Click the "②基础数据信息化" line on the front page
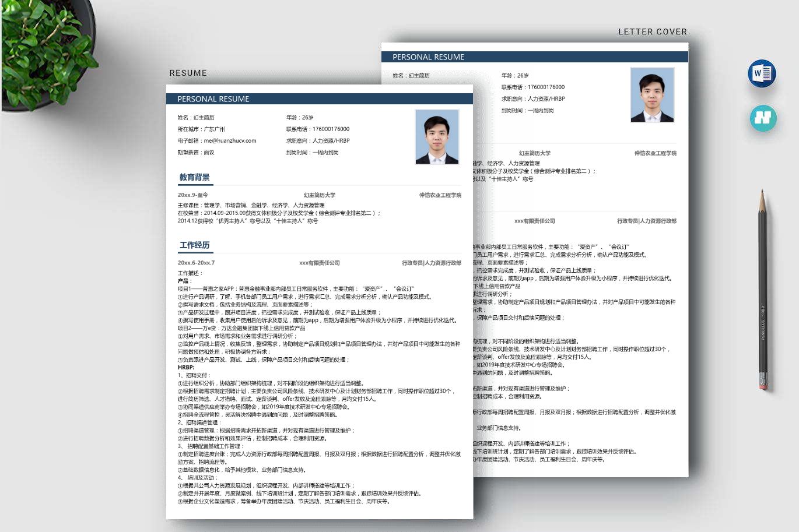799x532 pixels. 242,470
